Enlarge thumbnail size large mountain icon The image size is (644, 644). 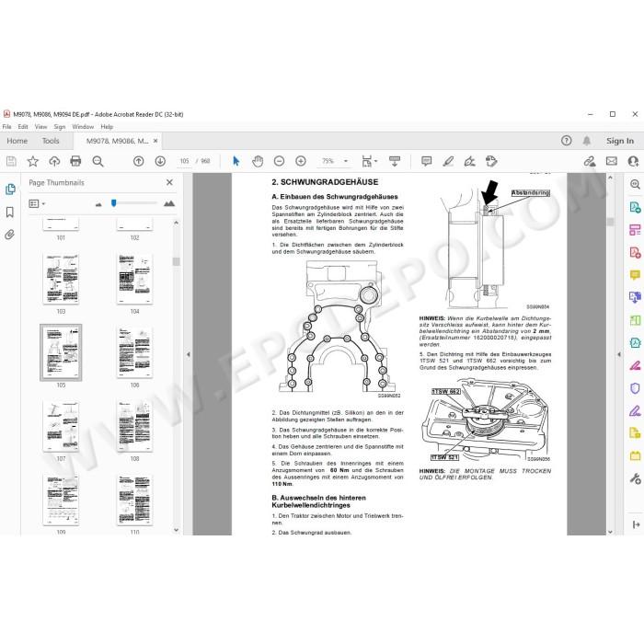(x=169, y=203)
